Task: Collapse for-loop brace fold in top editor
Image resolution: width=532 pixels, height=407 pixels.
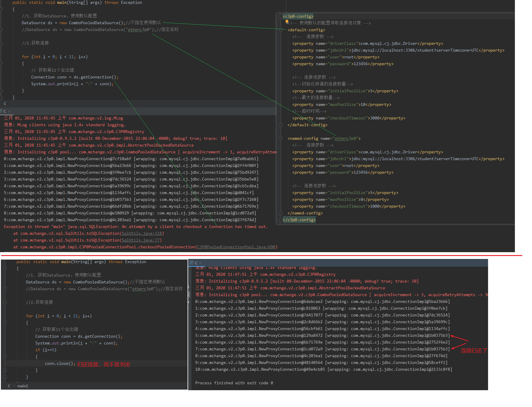Action: (x=1, y=63)
